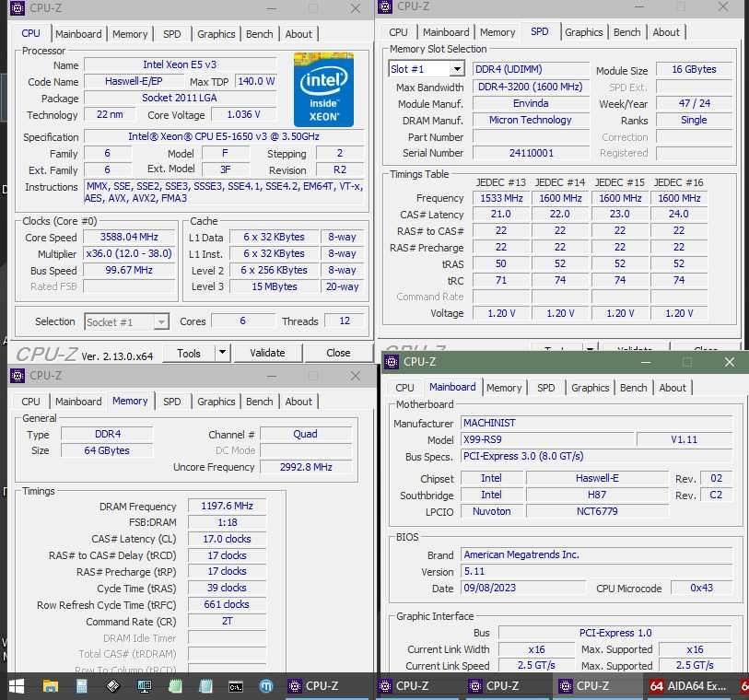This screenshot has height=700, width=749.
Task: Click the Module Manuf. value Envinda
Action: [x=531, y=103]
